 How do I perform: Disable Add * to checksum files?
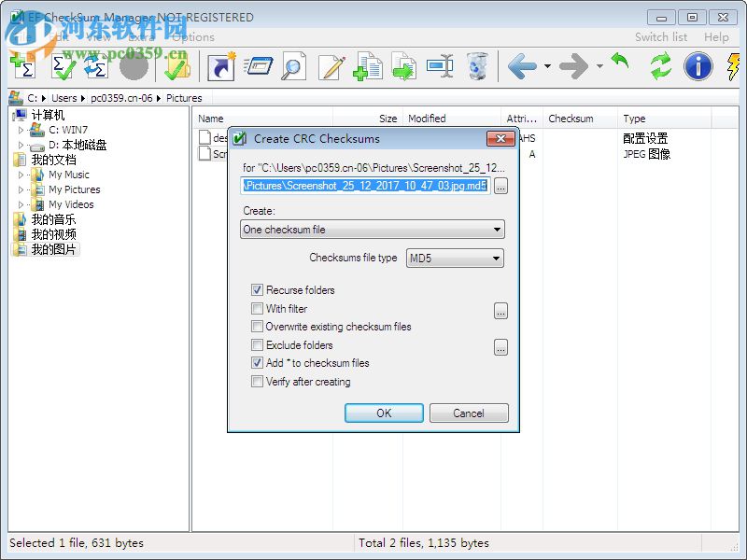tap(259, 363)
